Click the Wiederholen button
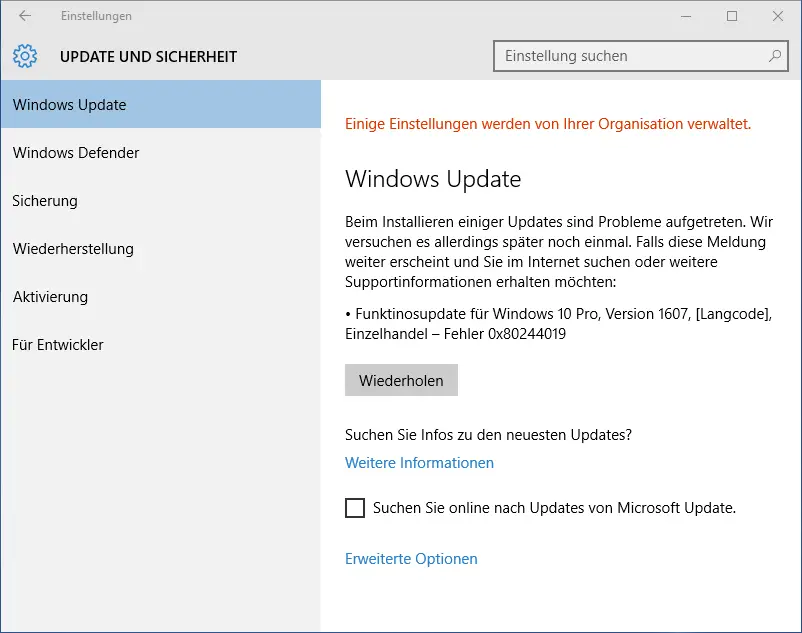 (401, 380)
